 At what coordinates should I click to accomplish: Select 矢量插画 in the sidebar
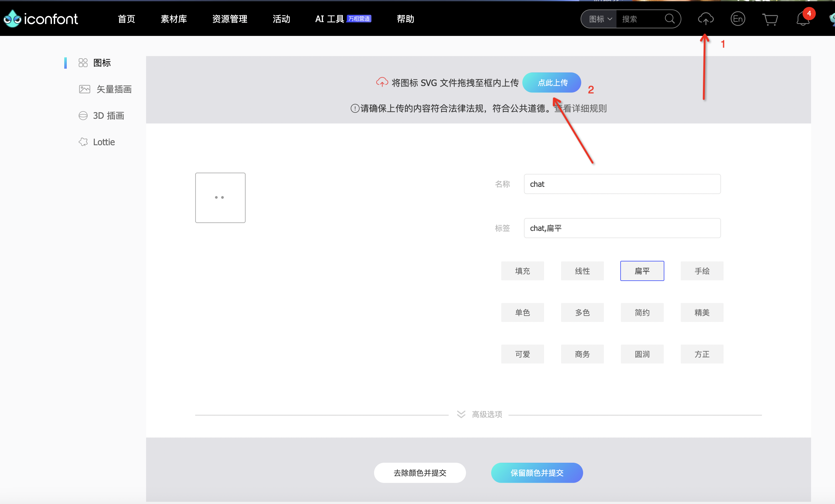(x=114, y=89)
